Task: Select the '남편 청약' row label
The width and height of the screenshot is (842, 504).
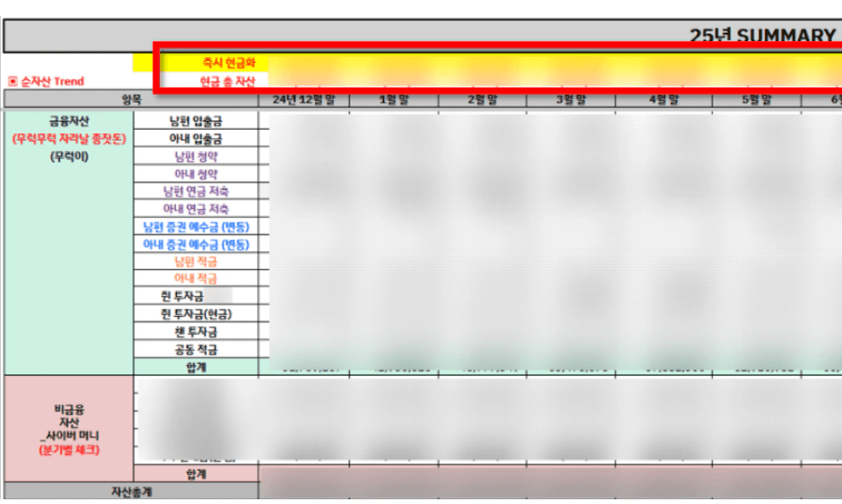Action: coord(196,157)
